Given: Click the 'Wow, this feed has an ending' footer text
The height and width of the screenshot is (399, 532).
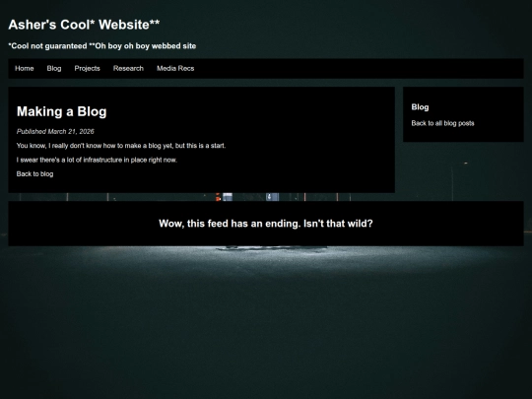Looking at the screenshot, I should [x=266, y=224].
